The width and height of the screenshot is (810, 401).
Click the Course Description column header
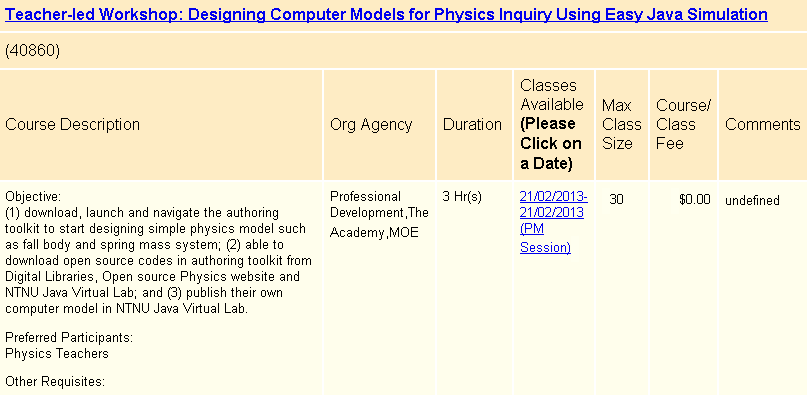click(73, 125)
